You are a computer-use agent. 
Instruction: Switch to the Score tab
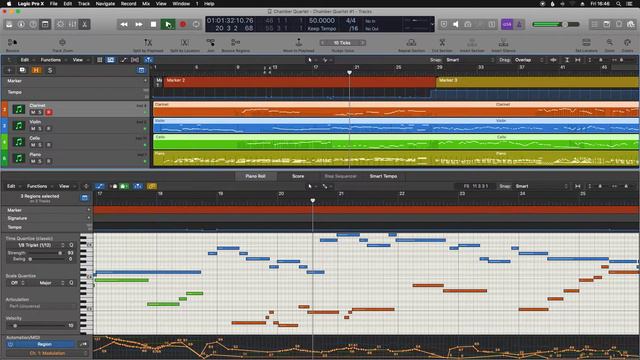[298, 176]
